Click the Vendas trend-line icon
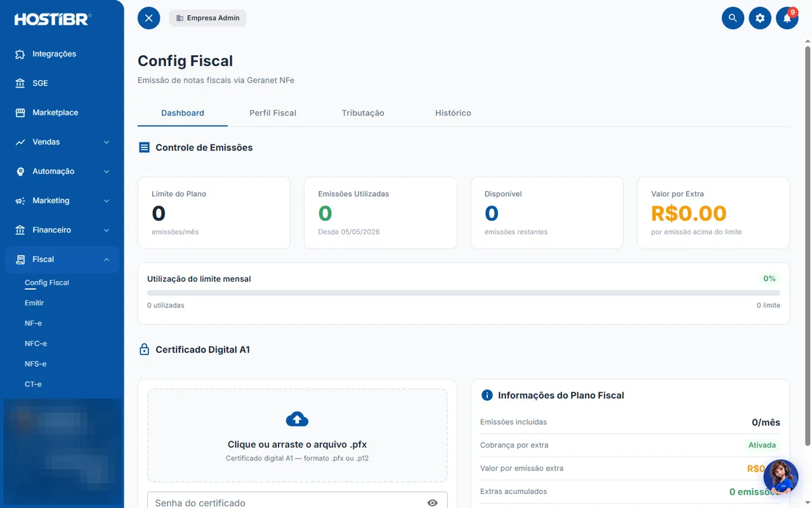The image size is (812, 508). point(20,142)
